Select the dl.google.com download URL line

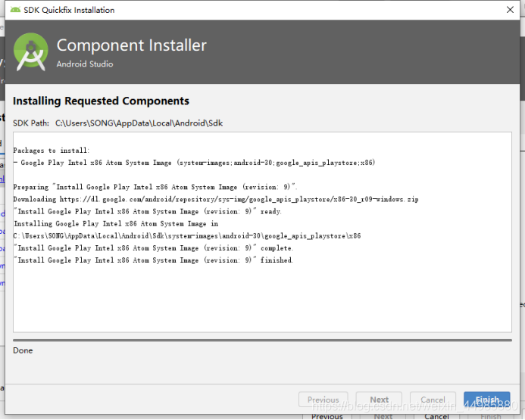[x=216, y=199]
